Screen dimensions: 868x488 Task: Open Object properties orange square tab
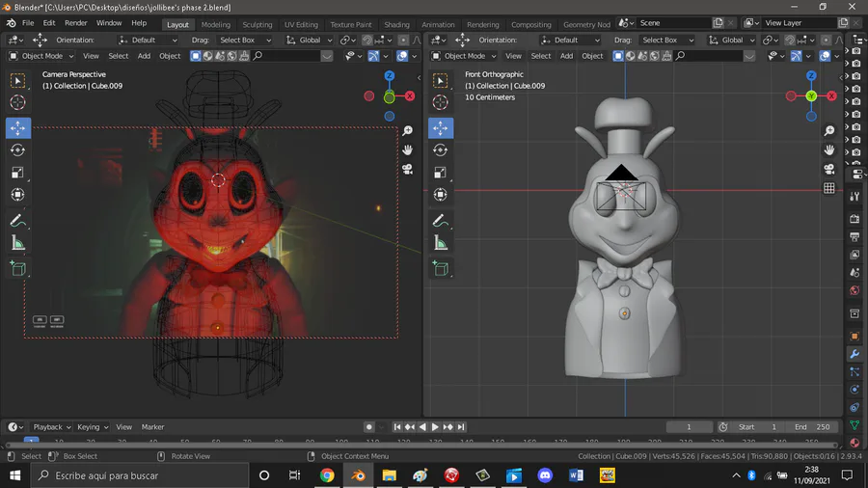(x=854, y=336)
